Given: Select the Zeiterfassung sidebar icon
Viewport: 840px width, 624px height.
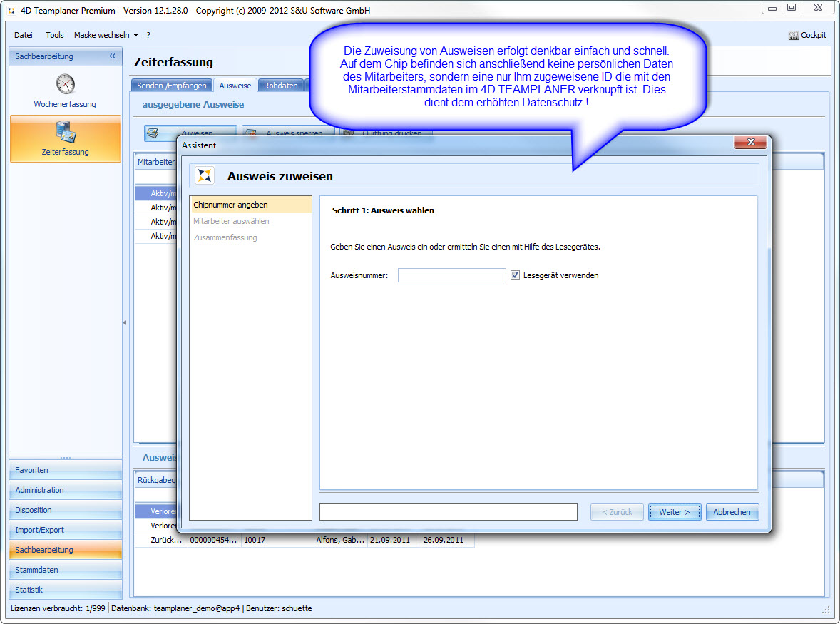Looking at the screenshot, I should click(66, 132).
